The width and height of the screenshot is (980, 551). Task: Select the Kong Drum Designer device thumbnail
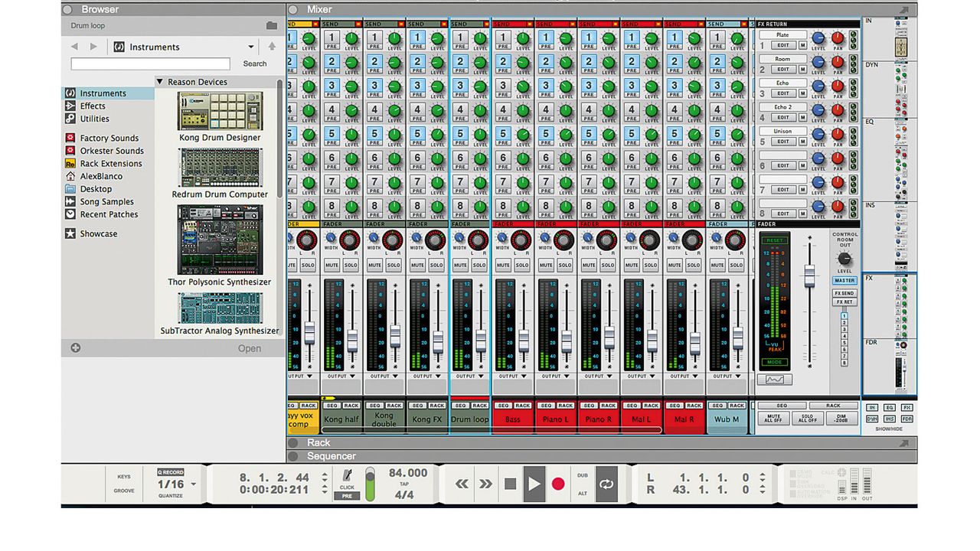point(220,112)
